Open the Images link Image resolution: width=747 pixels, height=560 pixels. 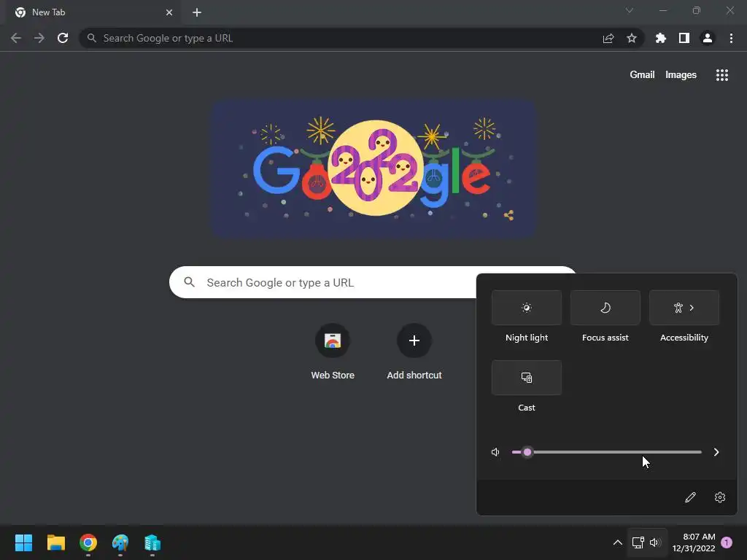tap(681, 75)
